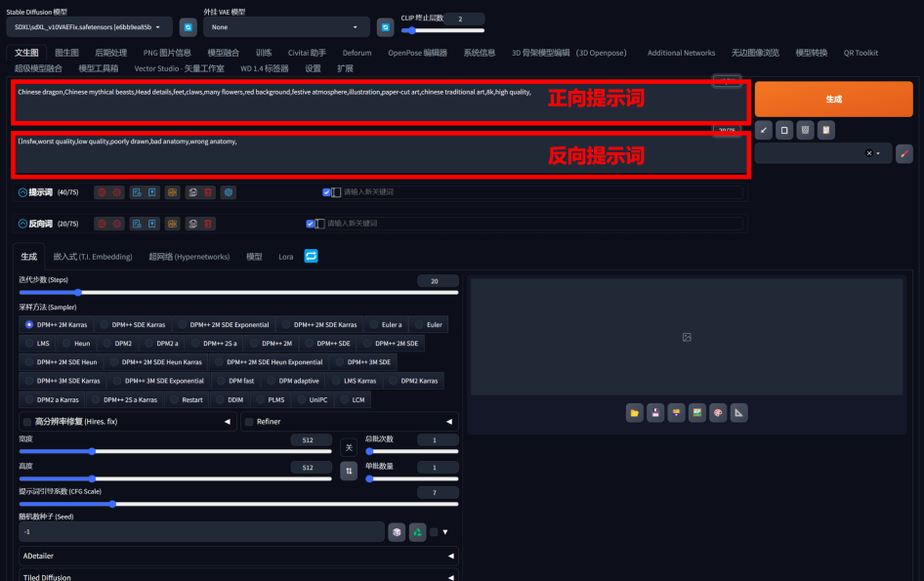This screenshot has width=924, height=581.
Task: Reuse last seed with green recycle icon
Action: click(x=418, y=532)
